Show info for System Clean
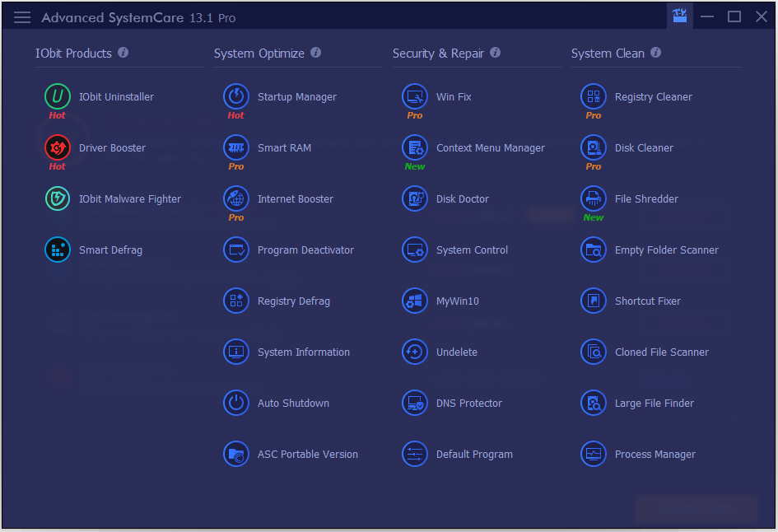Viewport: 778px width, 532px height. (655, 53)
